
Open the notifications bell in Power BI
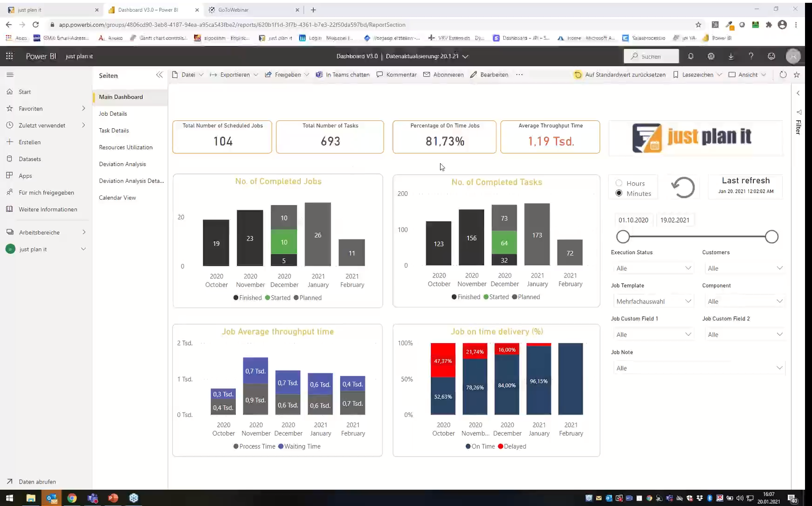click(x=691, y=56)
